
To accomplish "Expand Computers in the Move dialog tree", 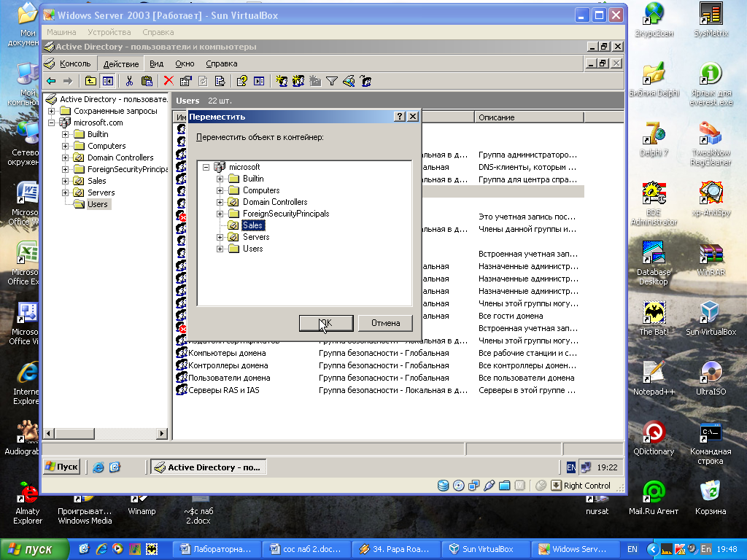I will coord(220,190).
